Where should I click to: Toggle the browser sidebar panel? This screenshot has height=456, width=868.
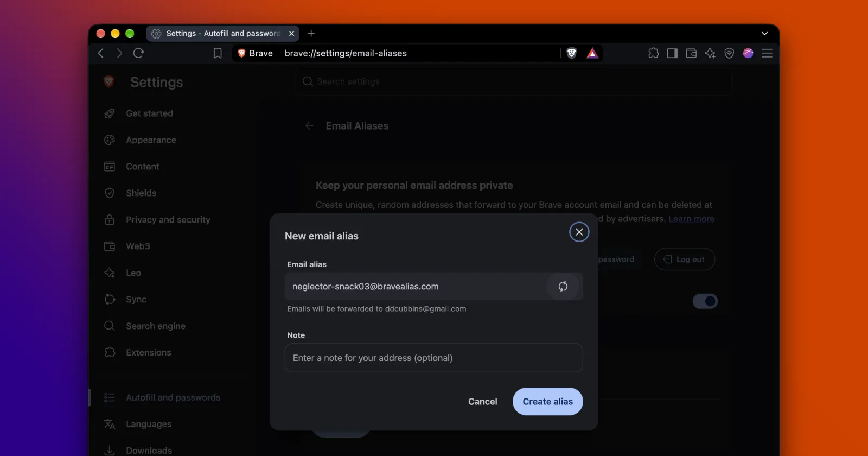(672, 53)
